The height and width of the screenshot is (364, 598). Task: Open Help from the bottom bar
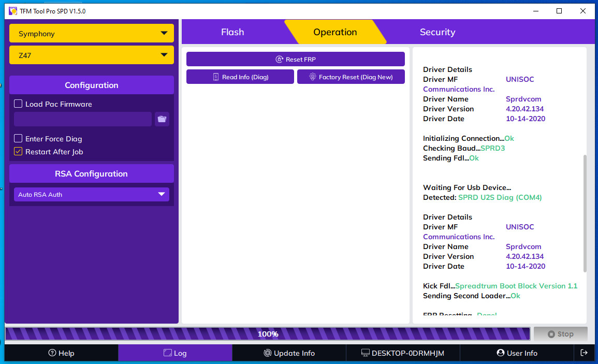(61, 353)
